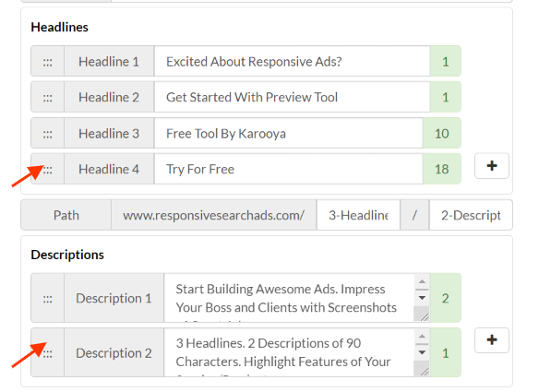Click Description 1 scroll up arrow
The height and width of the screenshot is (392, 539).
coord(422,281)
